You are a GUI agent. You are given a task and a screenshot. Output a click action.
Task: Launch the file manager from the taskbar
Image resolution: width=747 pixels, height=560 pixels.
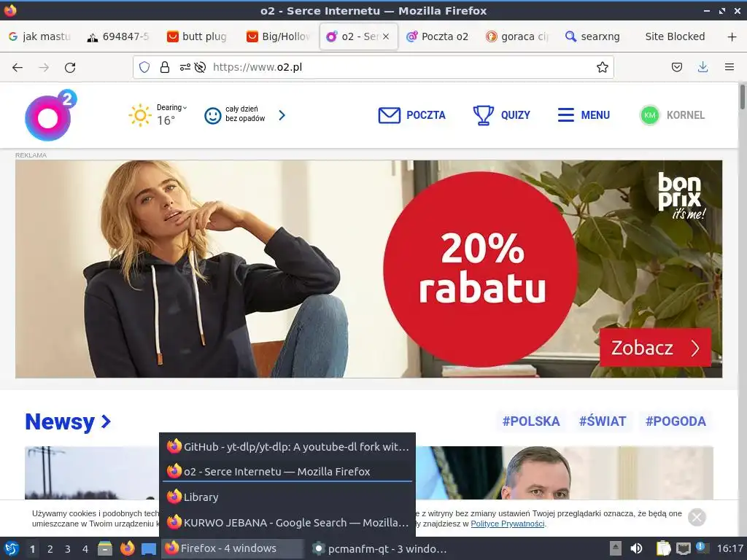pyautogui.click(x=105, y=548)
